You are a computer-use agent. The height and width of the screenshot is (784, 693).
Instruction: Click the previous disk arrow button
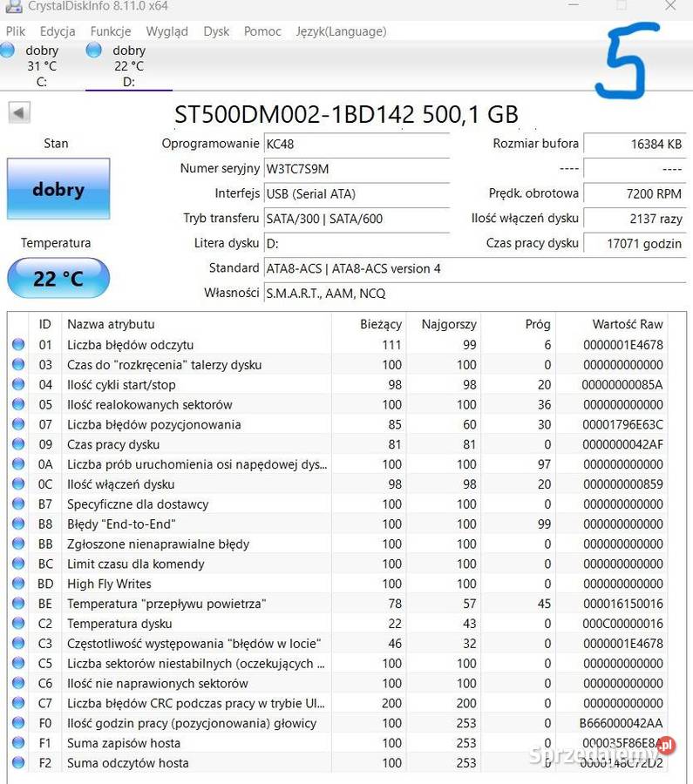19,112
